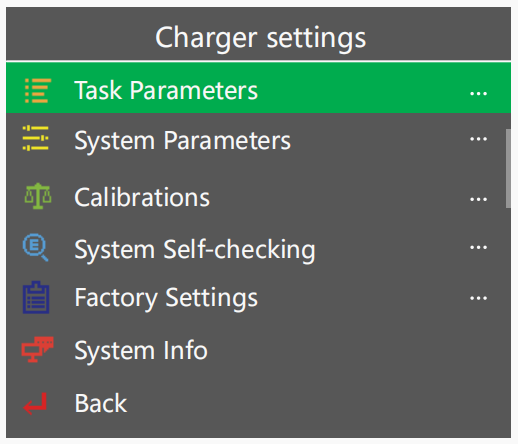Click the blue System Self-checking magnifier icon
Screen dimensions: 518x444
pyautogui.click(x=36, y=247)
